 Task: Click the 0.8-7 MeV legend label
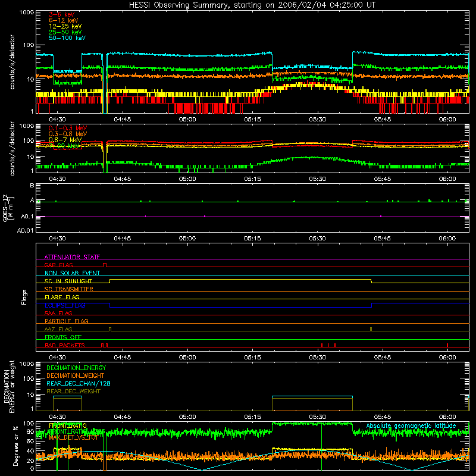tap(65, 140)
